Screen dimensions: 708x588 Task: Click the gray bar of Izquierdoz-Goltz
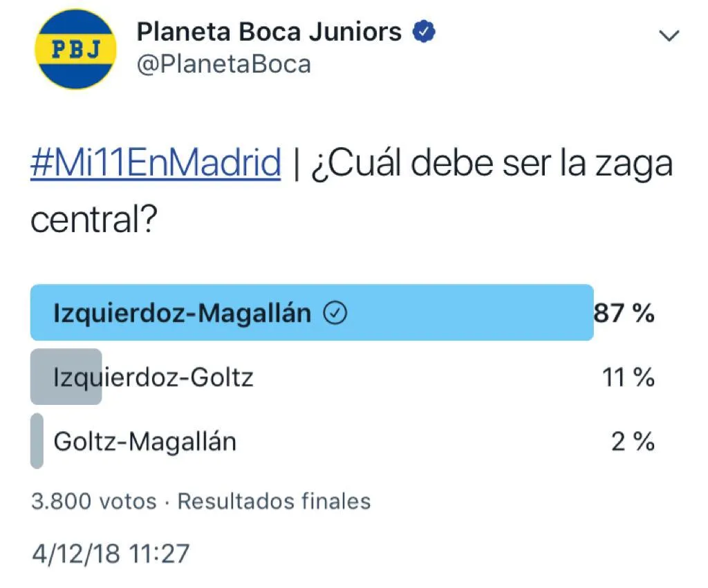click(66, 377)
